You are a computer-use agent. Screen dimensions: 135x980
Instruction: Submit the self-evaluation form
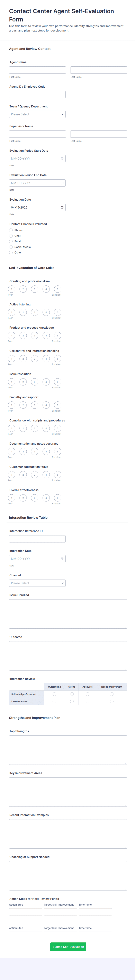tap(68, 946)
